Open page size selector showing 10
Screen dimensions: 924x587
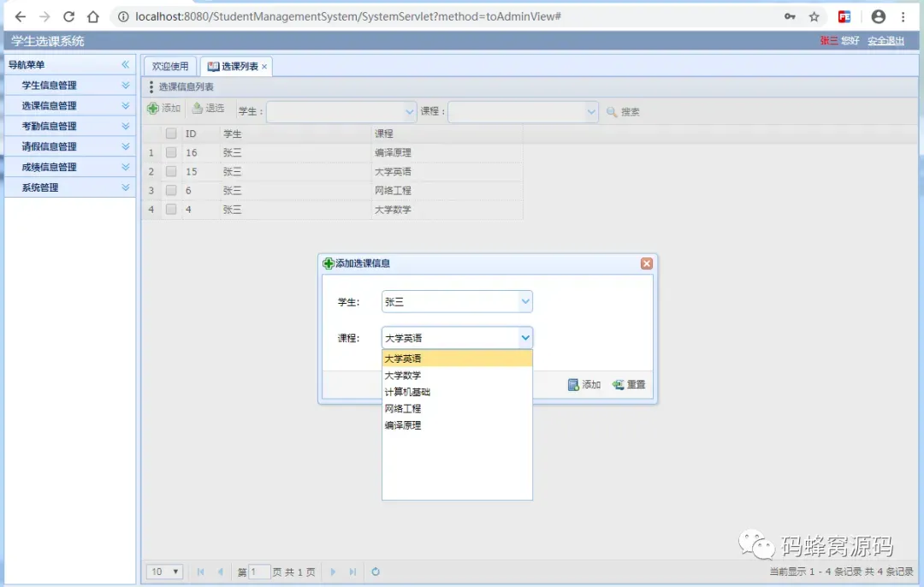(164, 572)
